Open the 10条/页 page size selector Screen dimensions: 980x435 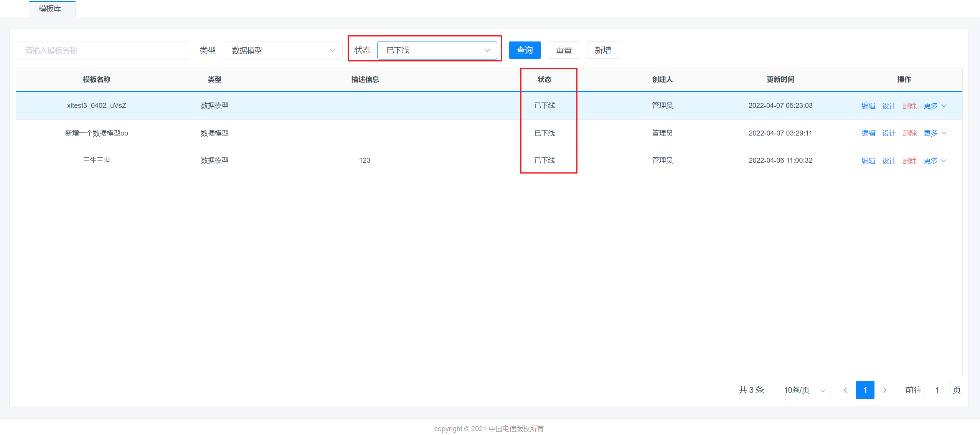tap(801, 390)
